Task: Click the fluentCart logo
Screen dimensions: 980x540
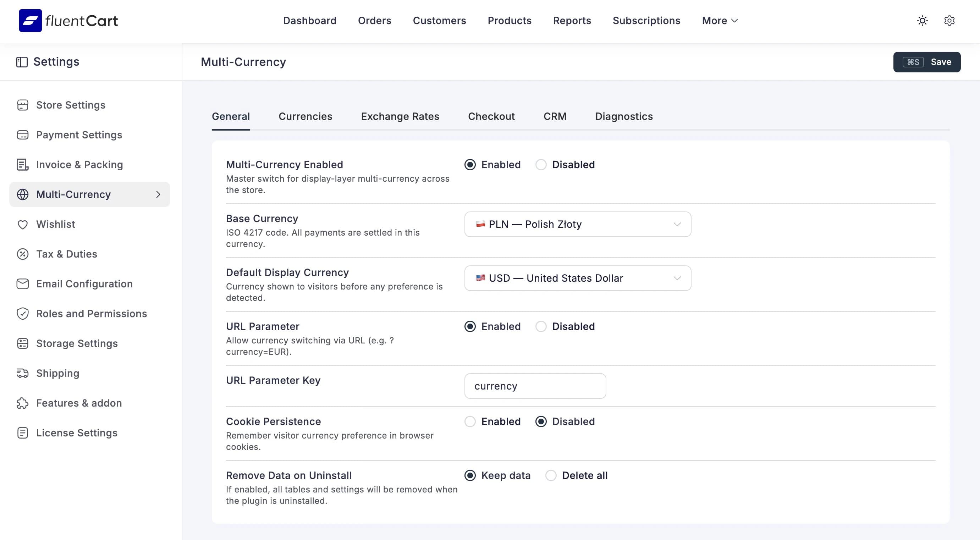Action: click(68, 21)
